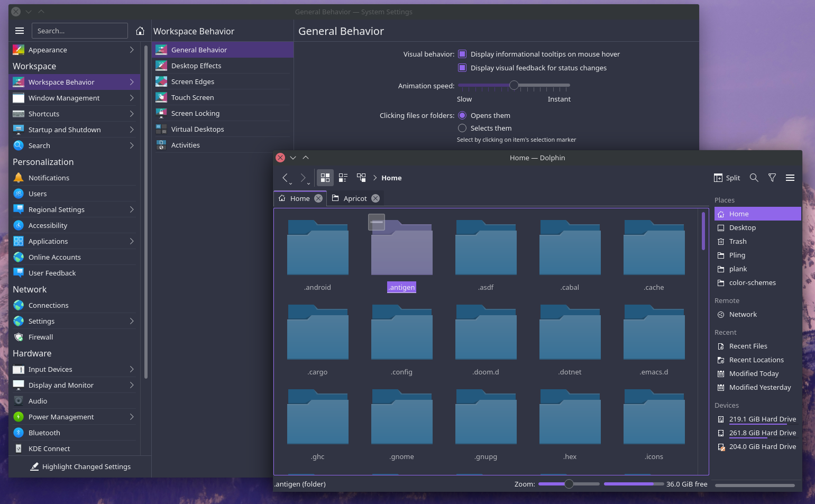Image resolution: width=815 pixels, height=504 pixels.
Task: Expand Input Devices chevron
Action: (132, 369)
